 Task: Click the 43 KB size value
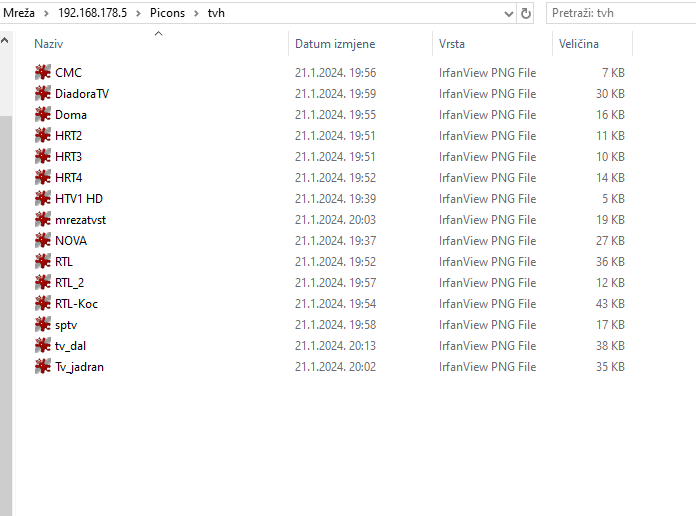coord(610,304)
